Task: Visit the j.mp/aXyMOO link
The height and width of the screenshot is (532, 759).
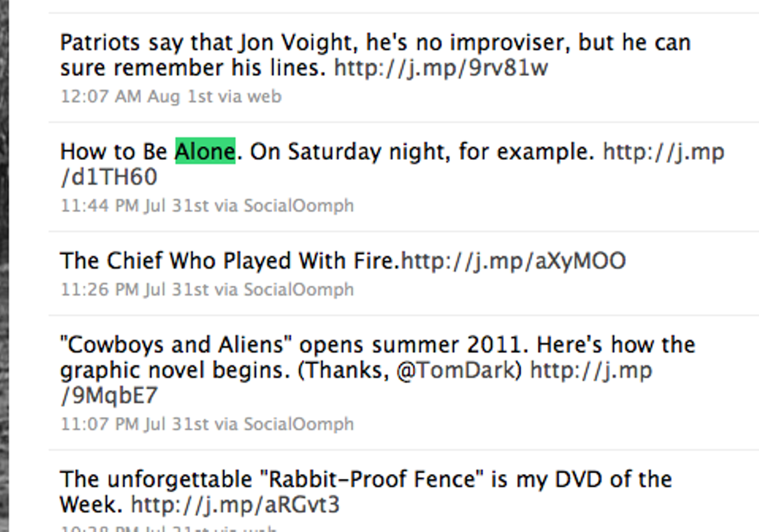Action: [514, 261]
